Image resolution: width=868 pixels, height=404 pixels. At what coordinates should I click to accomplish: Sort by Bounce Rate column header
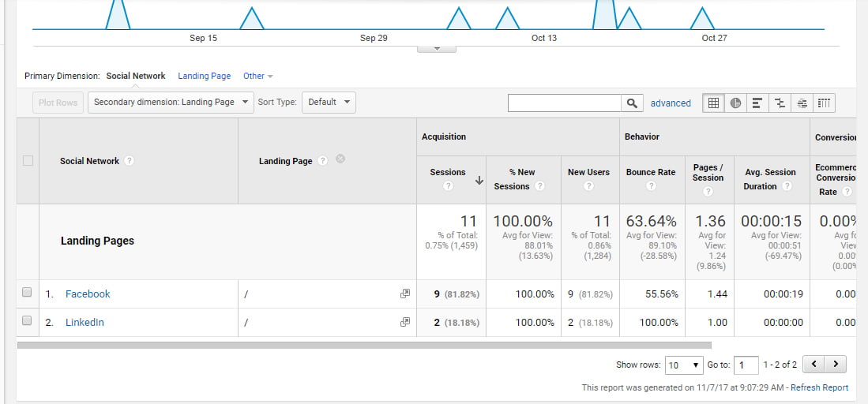[x=651, y=172]
